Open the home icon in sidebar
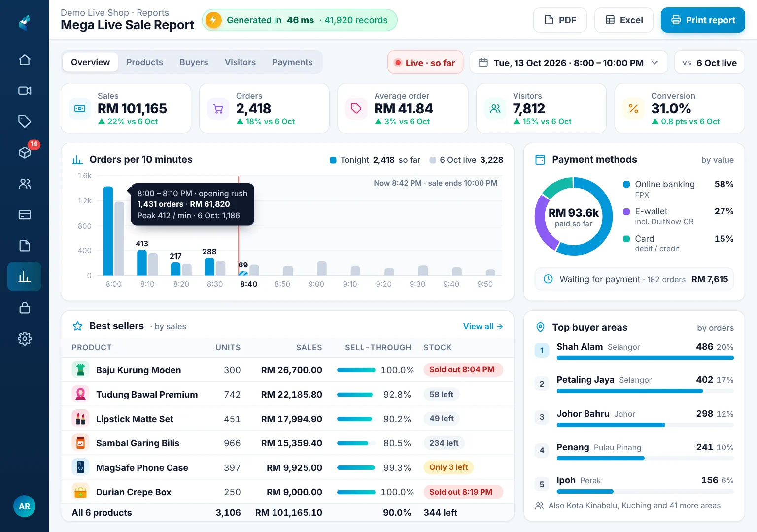 [x=25, y=60]
